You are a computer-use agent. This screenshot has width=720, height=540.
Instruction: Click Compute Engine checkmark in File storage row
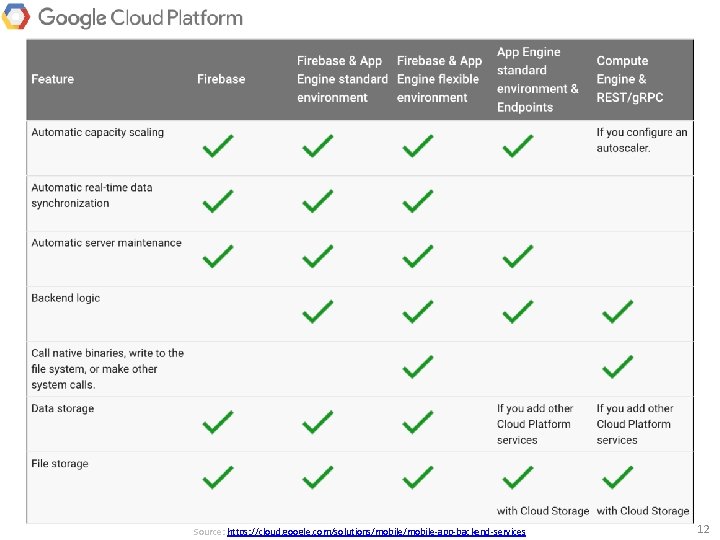(x=618, y=477)
